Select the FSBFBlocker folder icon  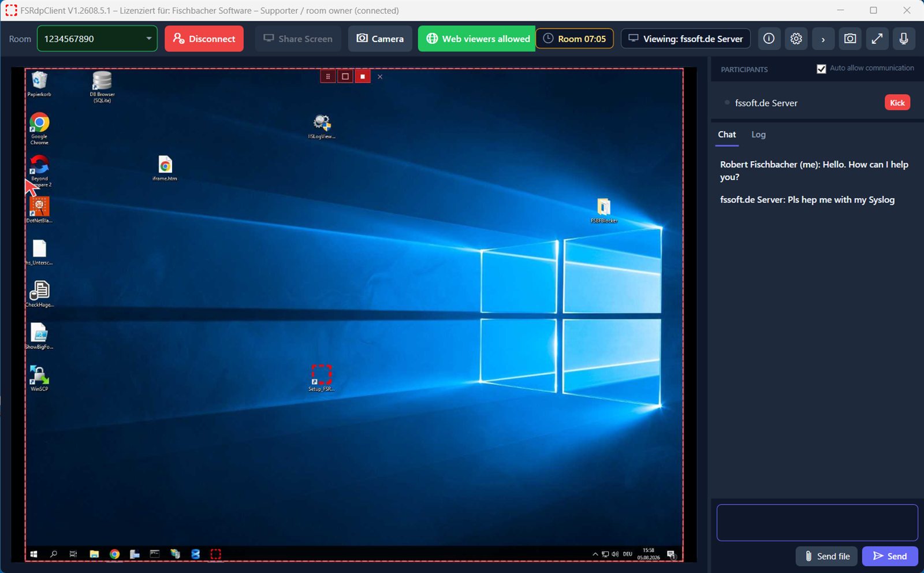[604, 210]
